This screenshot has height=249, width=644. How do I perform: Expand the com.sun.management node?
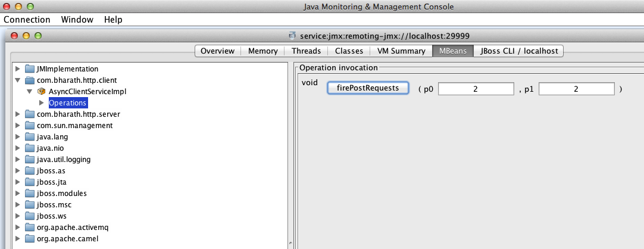coord(17,125)
